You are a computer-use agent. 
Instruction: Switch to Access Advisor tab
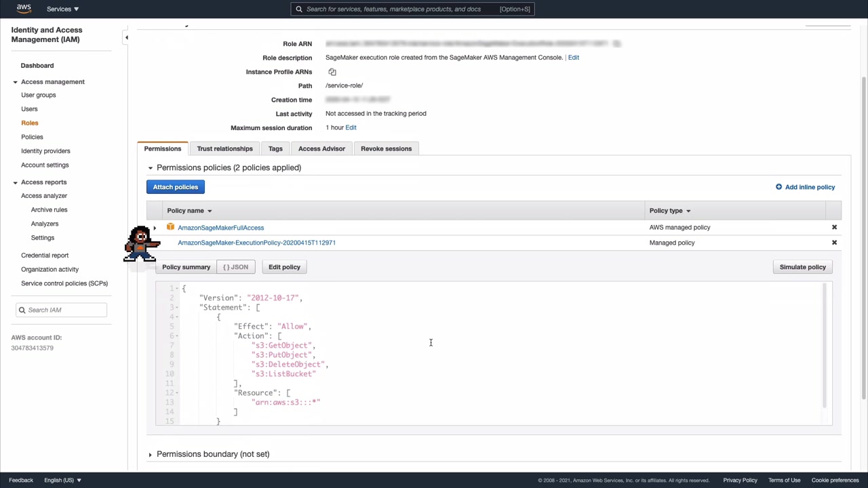[x=321, y=148]
